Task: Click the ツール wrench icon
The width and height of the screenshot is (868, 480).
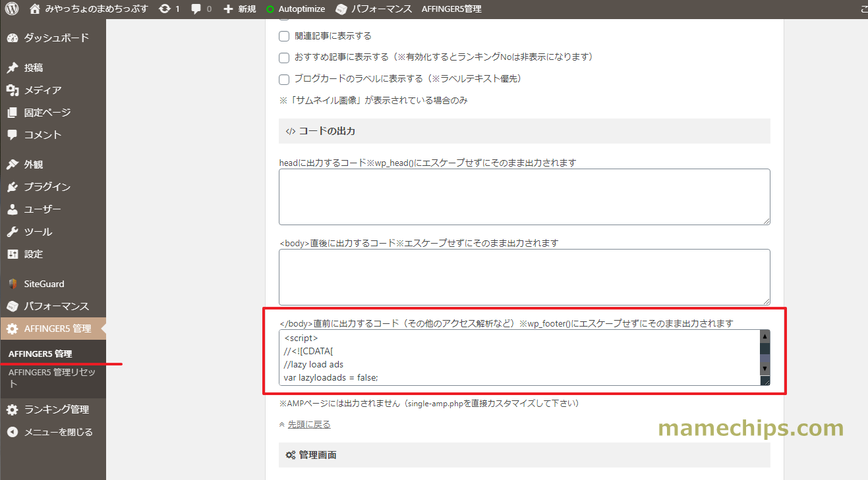Action: pos(13,232)
